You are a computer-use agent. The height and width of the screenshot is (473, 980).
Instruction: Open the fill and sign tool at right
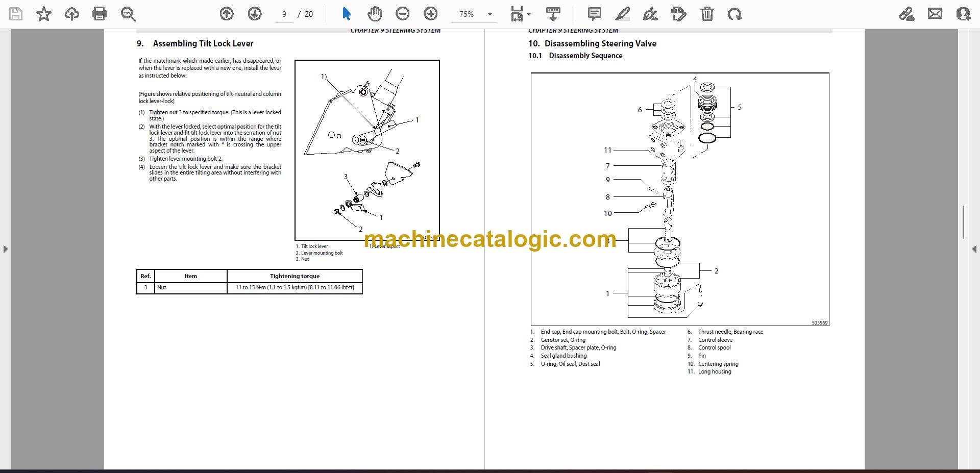(x=907, y=14)
